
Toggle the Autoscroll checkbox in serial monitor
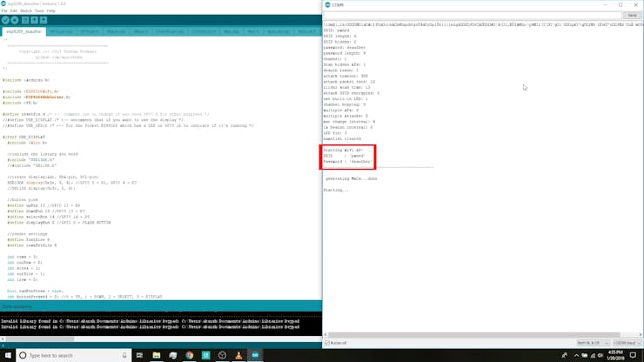pos(327,343)
